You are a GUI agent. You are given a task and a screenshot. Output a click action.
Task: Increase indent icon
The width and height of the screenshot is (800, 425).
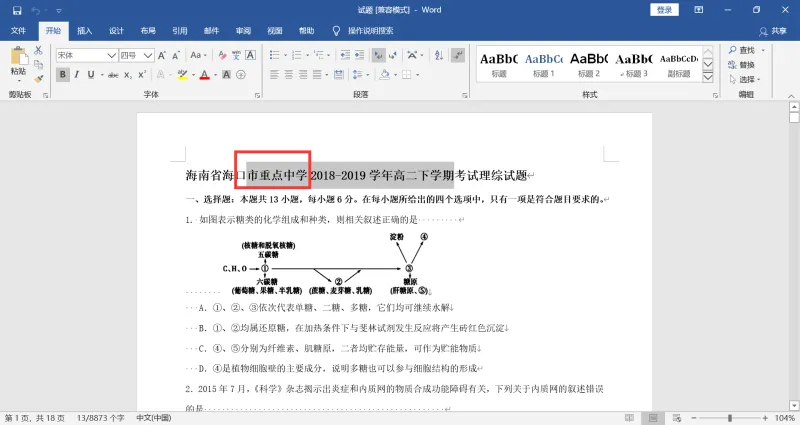pyautogui.click(x=360, y=55)
